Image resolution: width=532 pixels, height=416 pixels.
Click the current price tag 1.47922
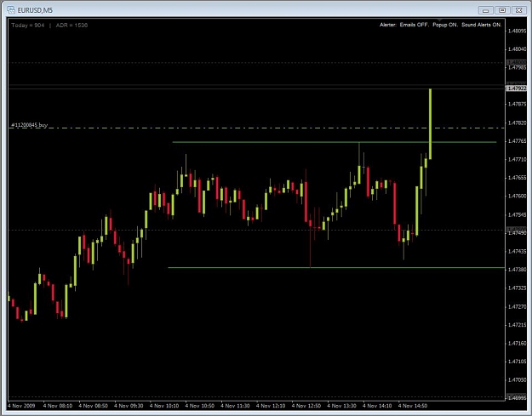[516, 88]
